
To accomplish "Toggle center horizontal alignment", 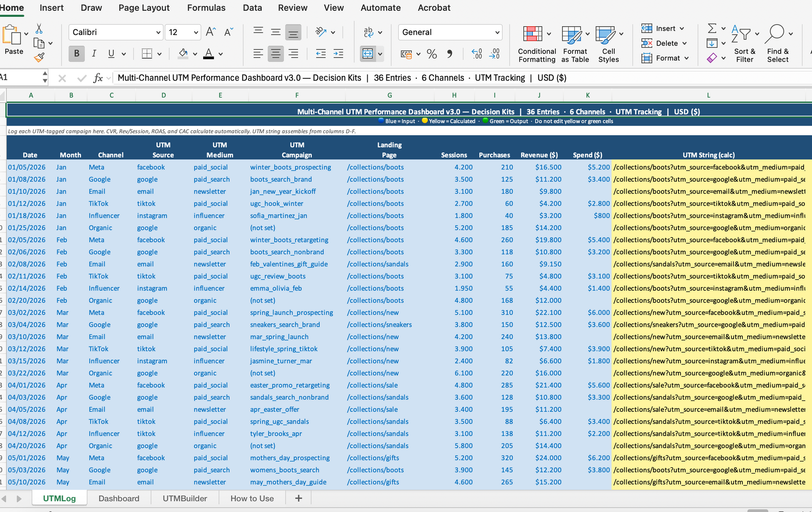I will pos(275,54).
